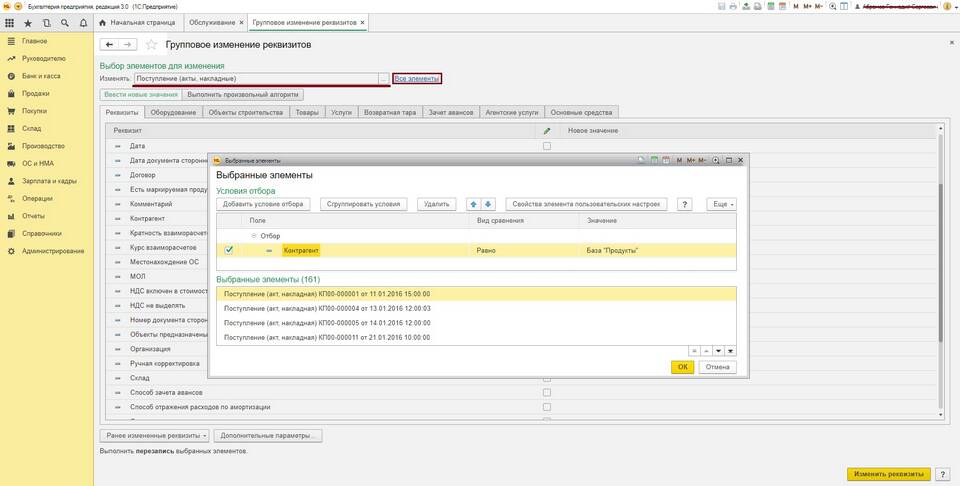Click the Favorites star in top toolbar

click(x=28, y=22)
